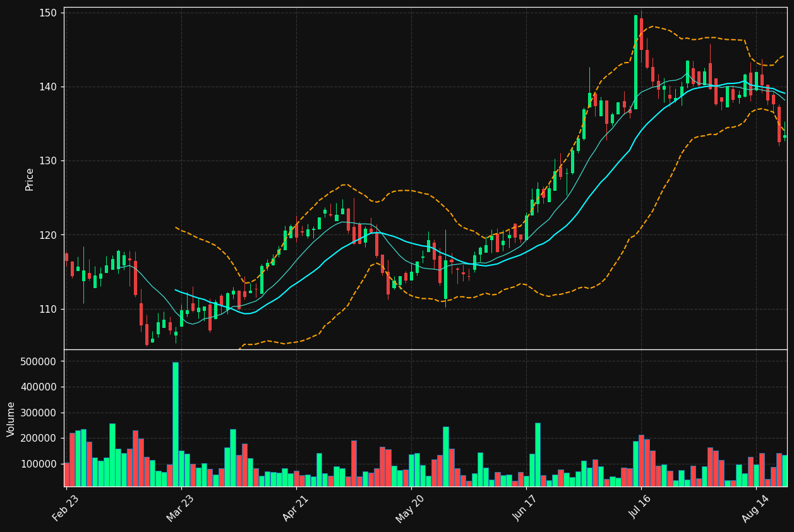Click the Jun 17 date label
This screenshot has width=794, height=532.
tap(526, 508)
